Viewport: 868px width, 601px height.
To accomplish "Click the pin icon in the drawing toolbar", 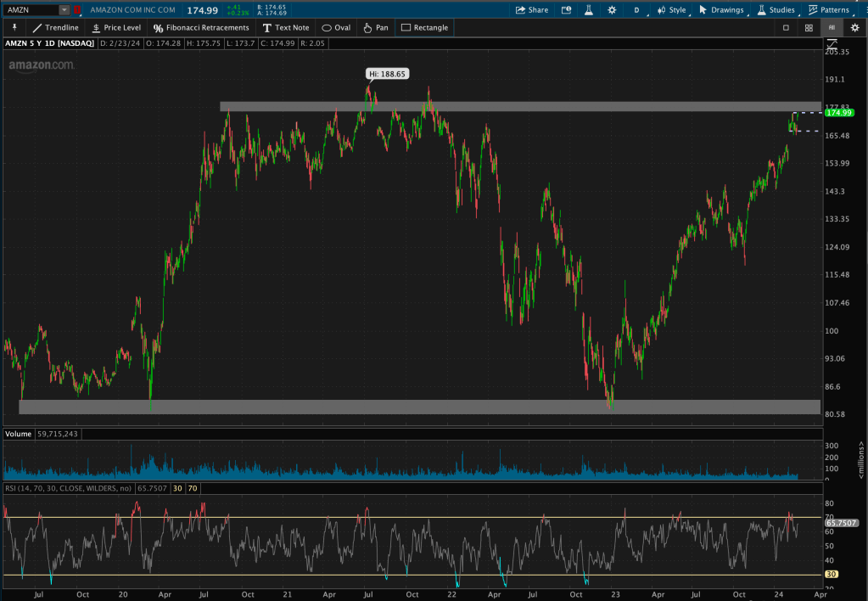I will tap(14, 27).
